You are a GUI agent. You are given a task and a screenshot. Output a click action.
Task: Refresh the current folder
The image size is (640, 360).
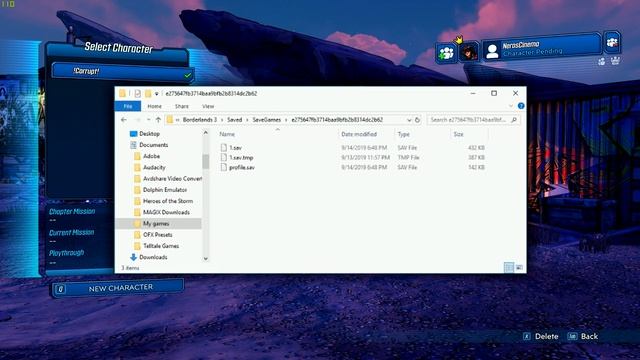(417, 120)
